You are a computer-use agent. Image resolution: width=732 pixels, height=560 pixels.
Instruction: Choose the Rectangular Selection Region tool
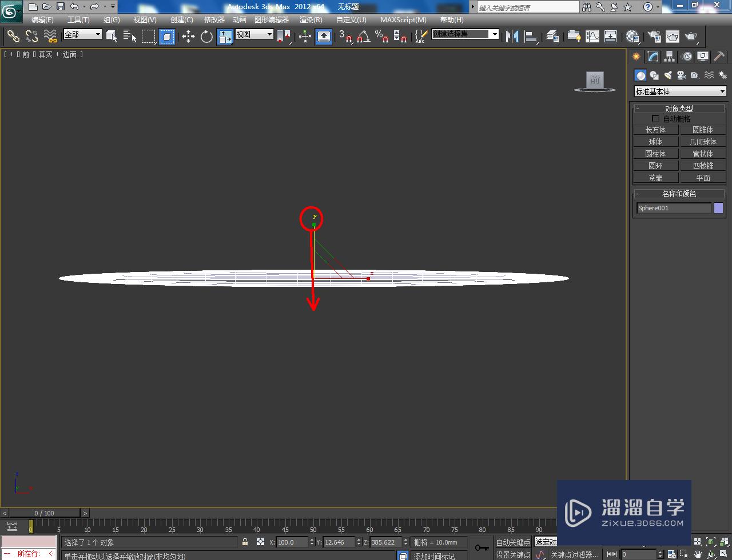[149, 37]
